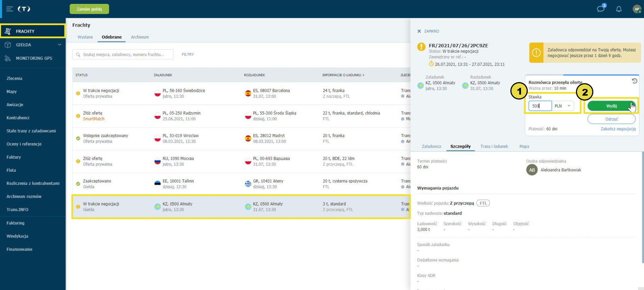Click the Zamów giełdę button
The height and width of the screenshot is (290, 644).
pos(89,9)
